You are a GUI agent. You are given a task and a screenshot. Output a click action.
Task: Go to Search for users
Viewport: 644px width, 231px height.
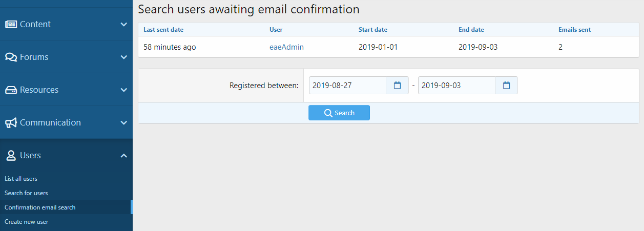click(x=26, y=193)
